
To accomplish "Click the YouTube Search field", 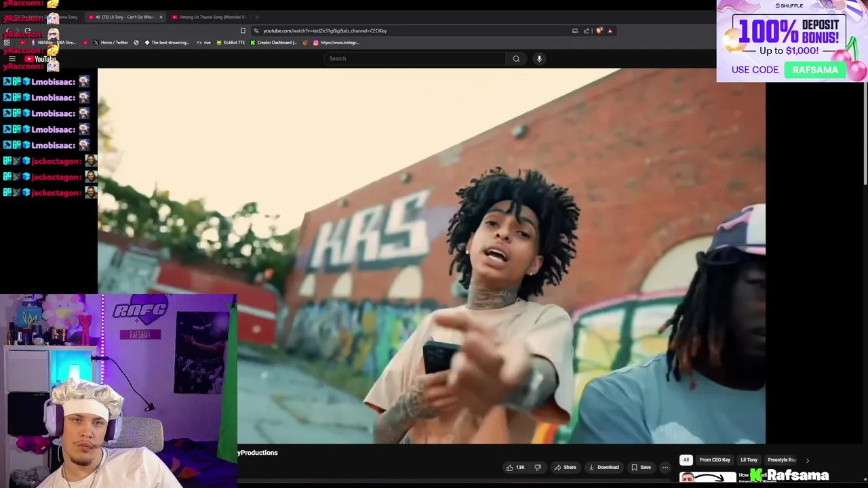I will tap(414, 59).
